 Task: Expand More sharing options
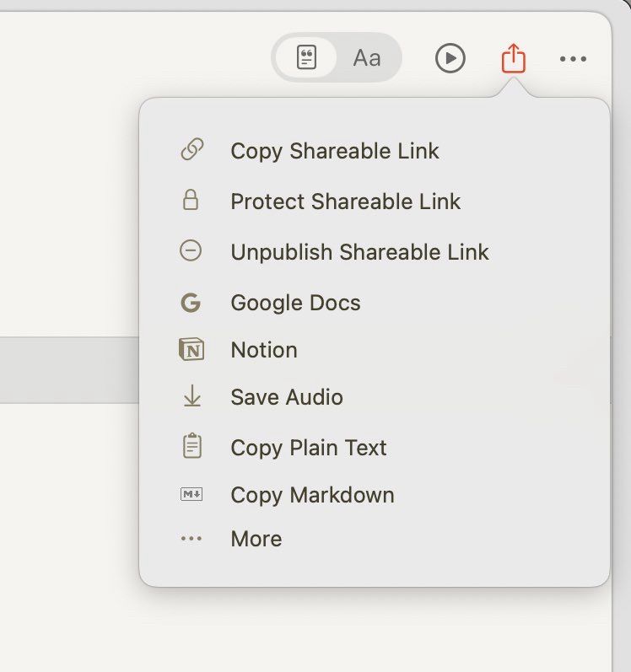(x=256, y=539)
